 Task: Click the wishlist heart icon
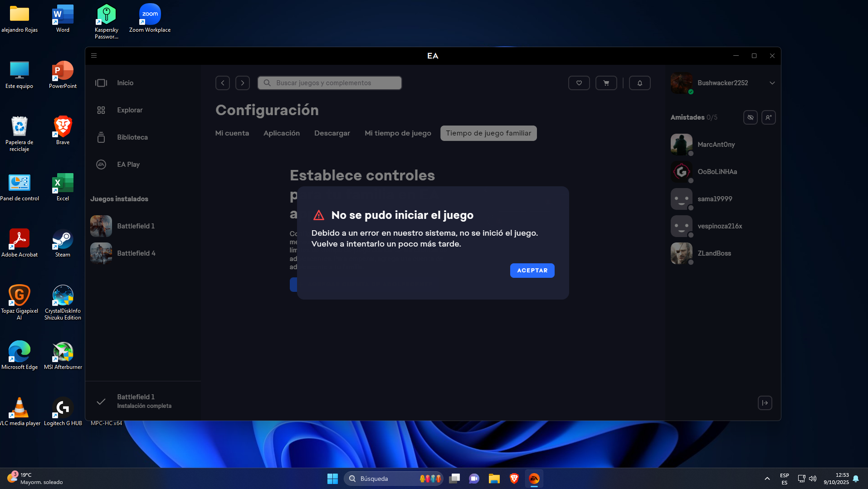coord(579,83)
